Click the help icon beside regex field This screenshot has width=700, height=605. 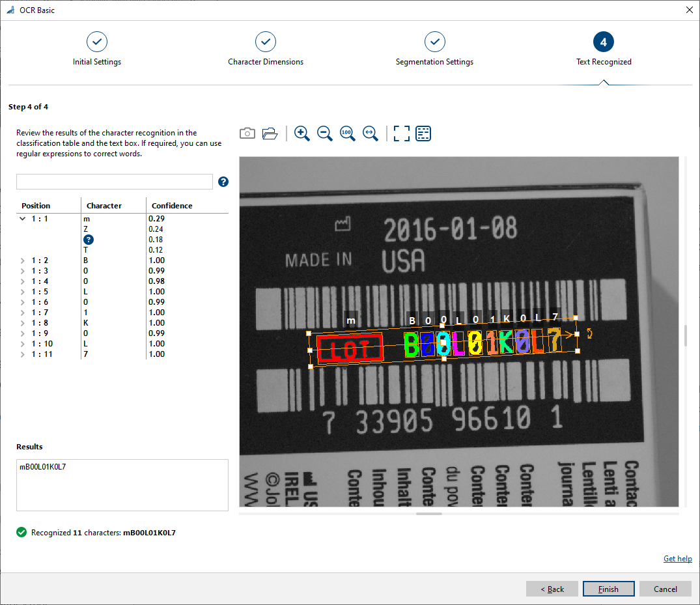[223, 182]
